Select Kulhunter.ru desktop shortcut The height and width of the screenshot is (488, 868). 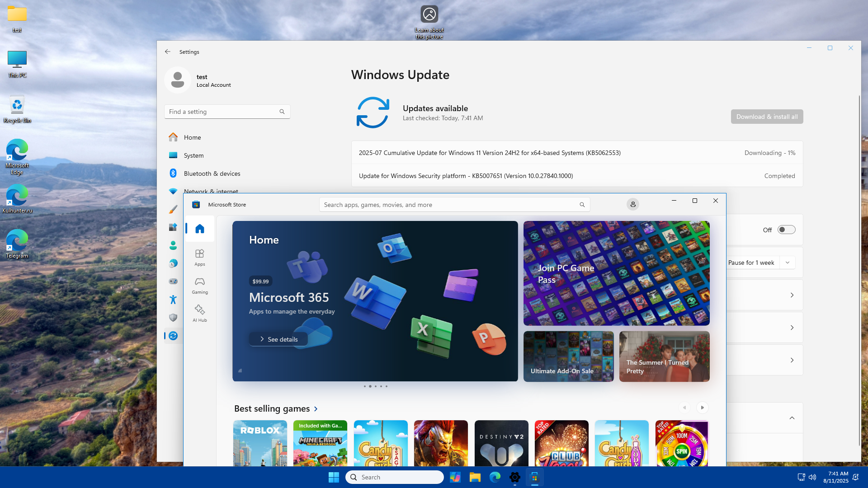click(17, 198)
